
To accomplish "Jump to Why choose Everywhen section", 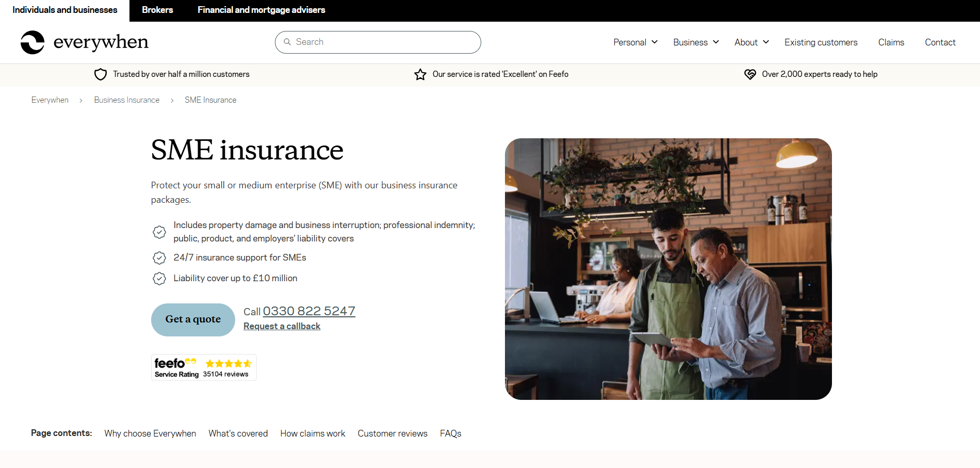I will pos(150,433).
